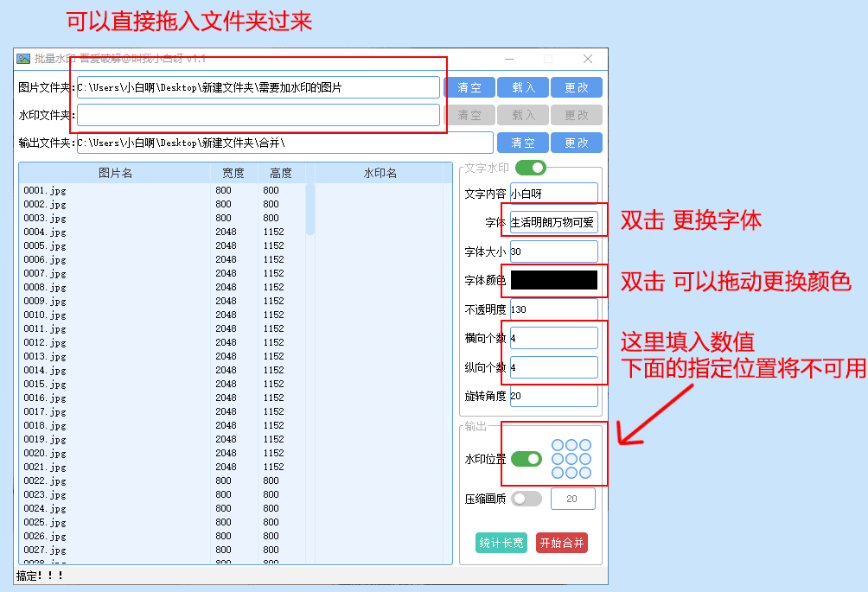The width and height of the screenshot is (868, 592).
Task: Click 更改 beside the output folder path
Action: pyautogui.click(x=577, y=142)
